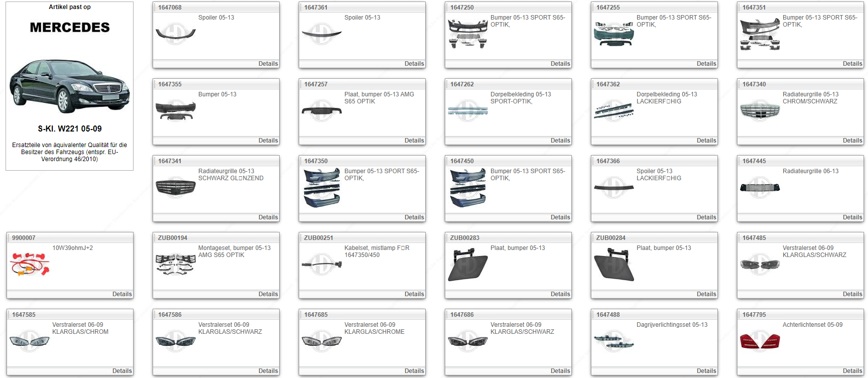Click item number header 1647585
868x378 pixels.
tap(24, 315)
